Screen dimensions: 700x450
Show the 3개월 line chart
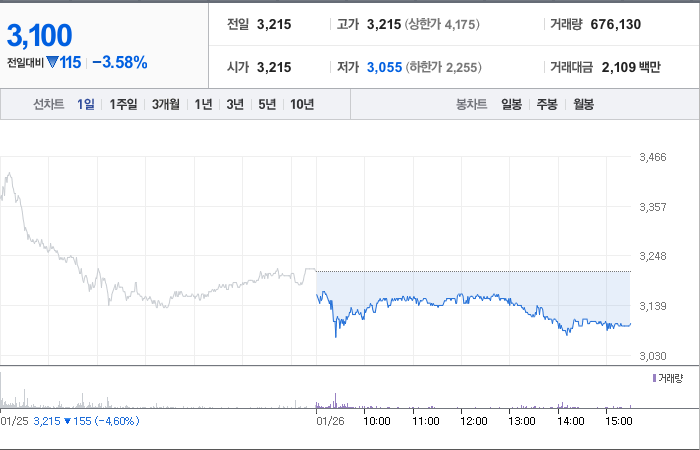click(x=166, y=104)
